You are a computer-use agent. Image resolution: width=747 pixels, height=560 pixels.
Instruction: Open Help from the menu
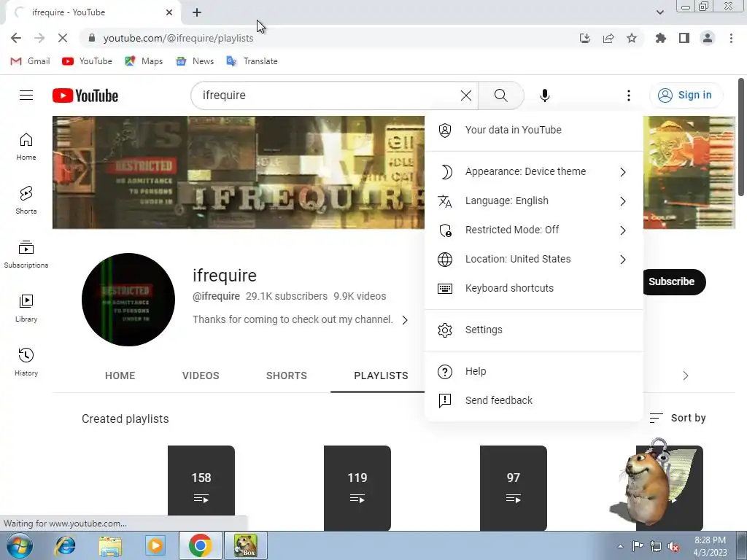[533, 371]
